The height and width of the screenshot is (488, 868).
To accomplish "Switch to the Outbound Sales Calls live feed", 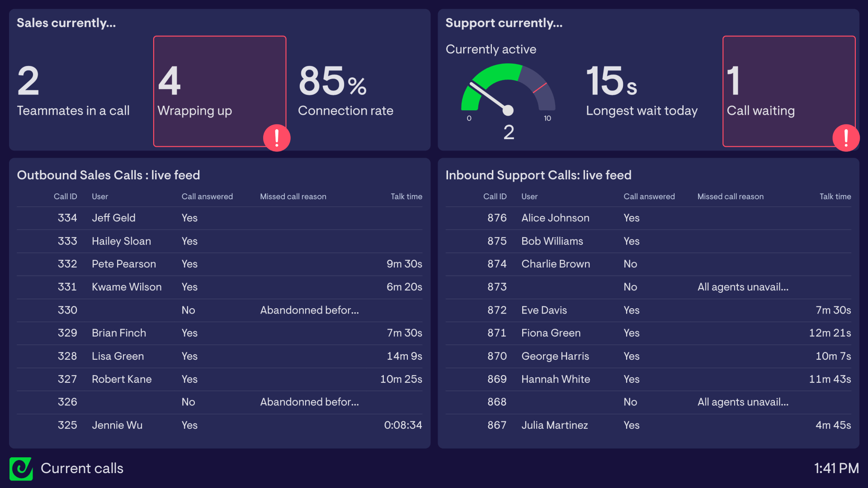I will pyautogui.click(x=108, y=175).
